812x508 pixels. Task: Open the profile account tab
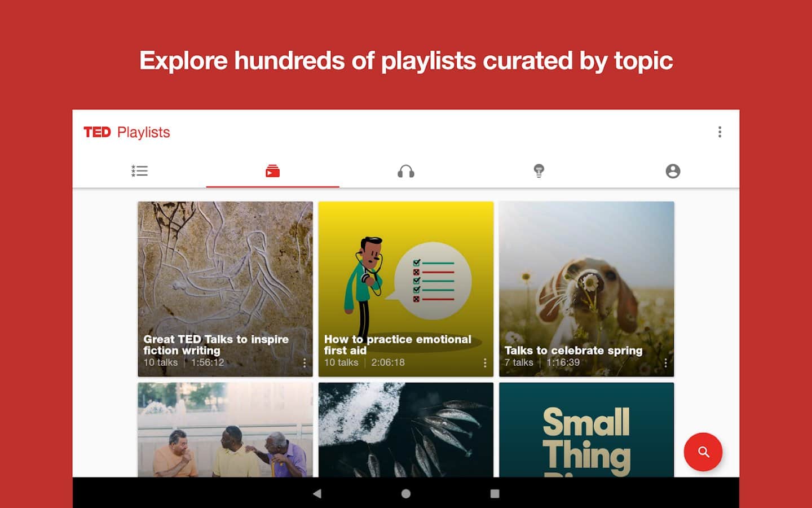pos(672,171)
